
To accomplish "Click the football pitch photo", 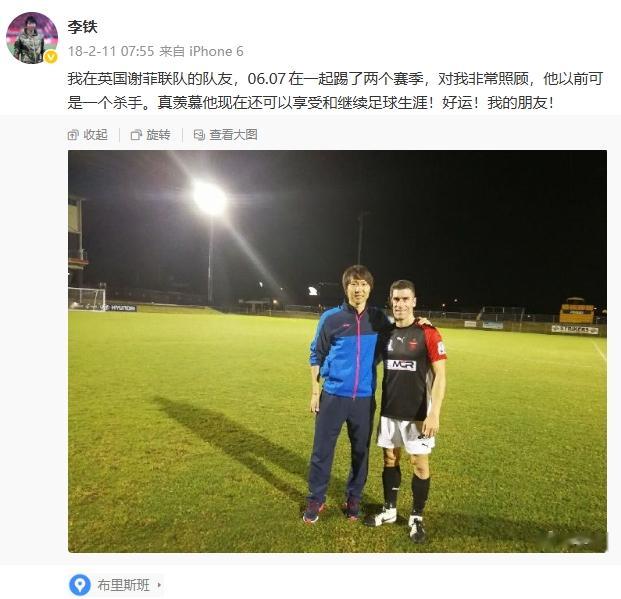I will click(337, 351).
